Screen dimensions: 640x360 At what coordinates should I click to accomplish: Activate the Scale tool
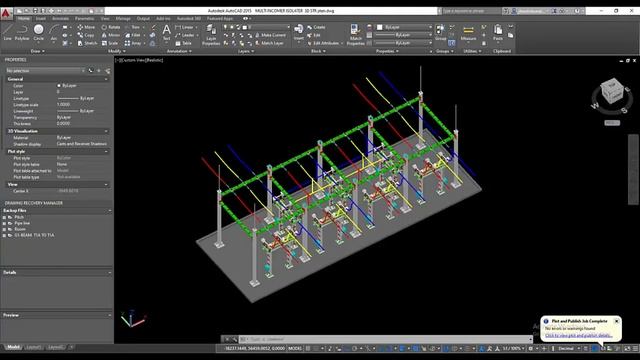[110, 43]
